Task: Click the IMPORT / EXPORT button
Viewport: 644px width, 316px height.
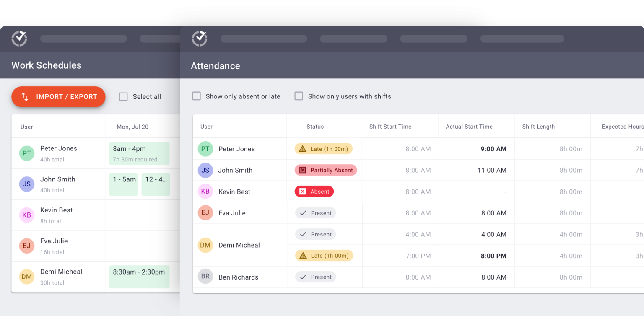Action: coord(58,97)
